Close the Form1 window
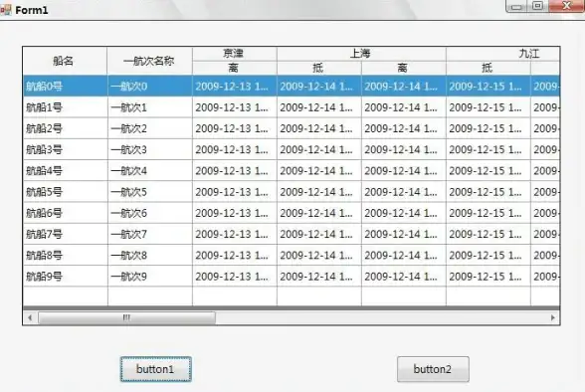585x392 pixels. 566,6
